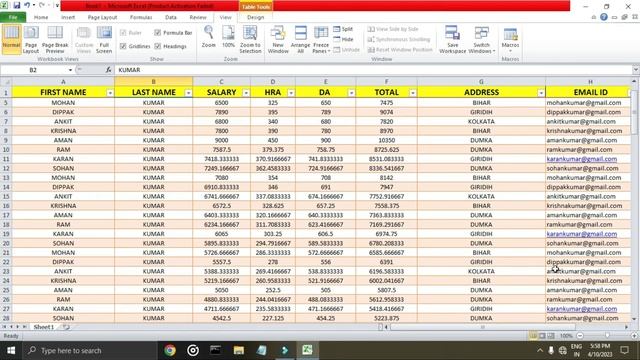640x360 pixels.
Task: Open Freeze Panes menu
Action: tap(321, 40)
